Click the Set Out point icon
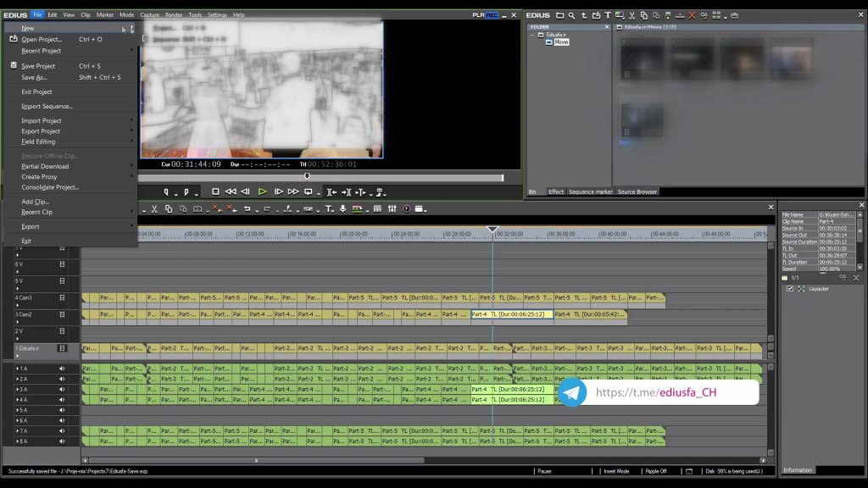The width and height of the screenshot is (868, 488). pyautogui.click(x=186, y=192)
